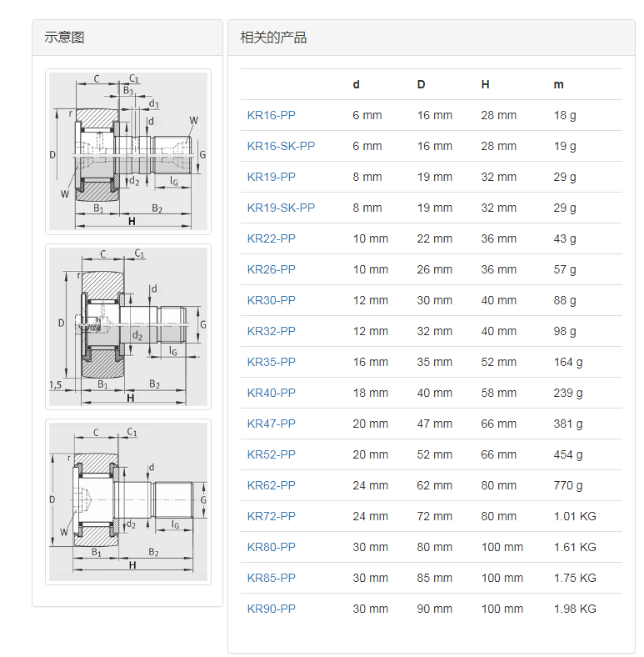Open the KR30-PP link
The width and height of the screenshot is (644, 657).
(271, 300)
